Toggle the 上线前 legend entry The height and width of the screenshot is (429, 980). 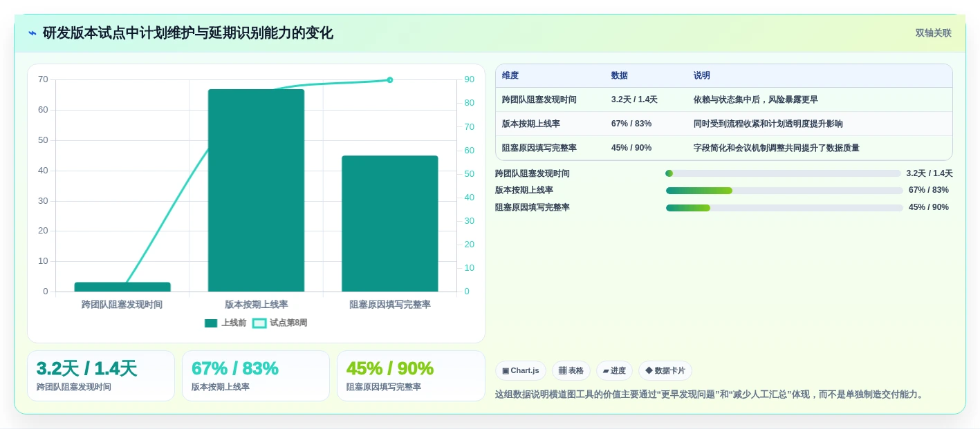225,323
